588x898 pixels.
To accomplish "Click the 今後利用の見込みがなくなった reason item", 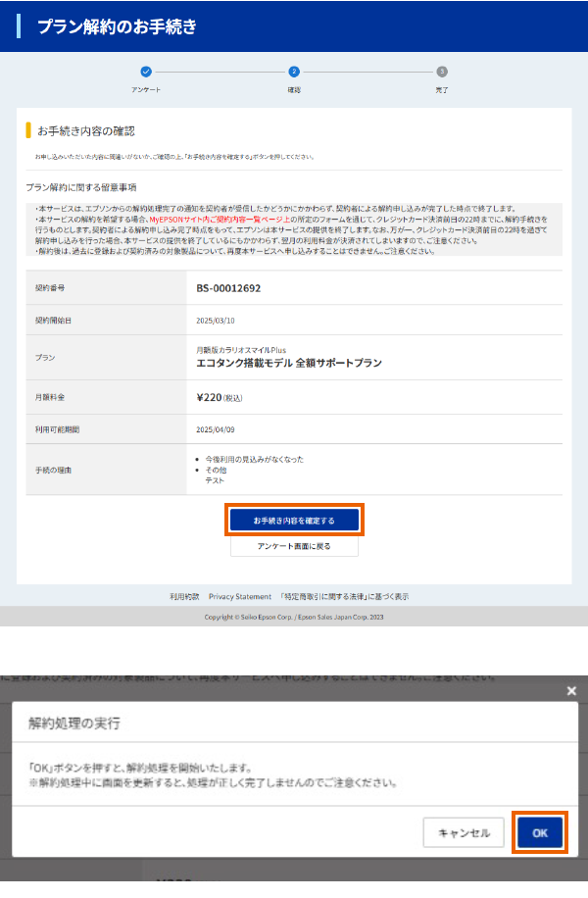I will pyautogui.click(x=254, y=459).
